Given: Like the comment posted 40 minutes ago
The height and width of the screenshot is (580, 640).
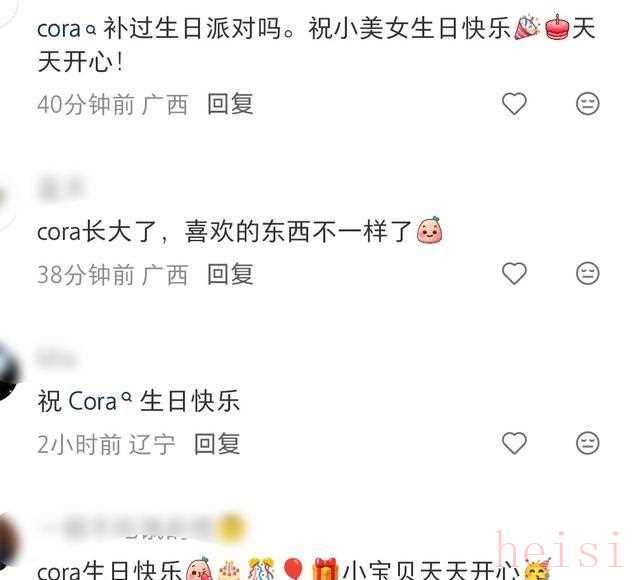Looking at the screenshot, I should coord(514,104).
